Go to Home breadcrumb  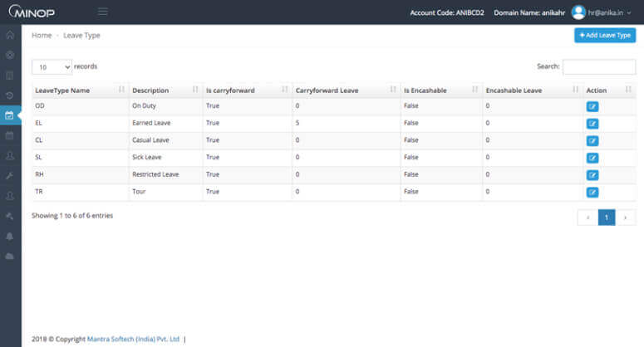[x=42, y=36]
